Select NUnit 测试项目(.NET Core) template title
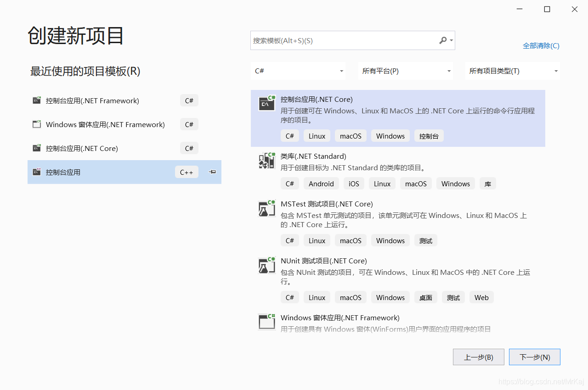588x390 pixels. [x=324, y=261]
